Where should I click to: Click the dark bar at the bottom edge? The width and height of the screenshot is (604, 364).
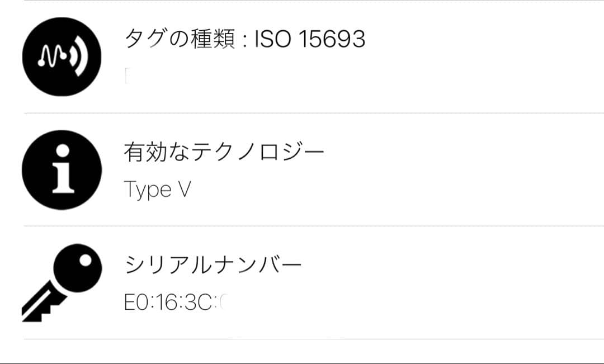click(x=302, y=362)
